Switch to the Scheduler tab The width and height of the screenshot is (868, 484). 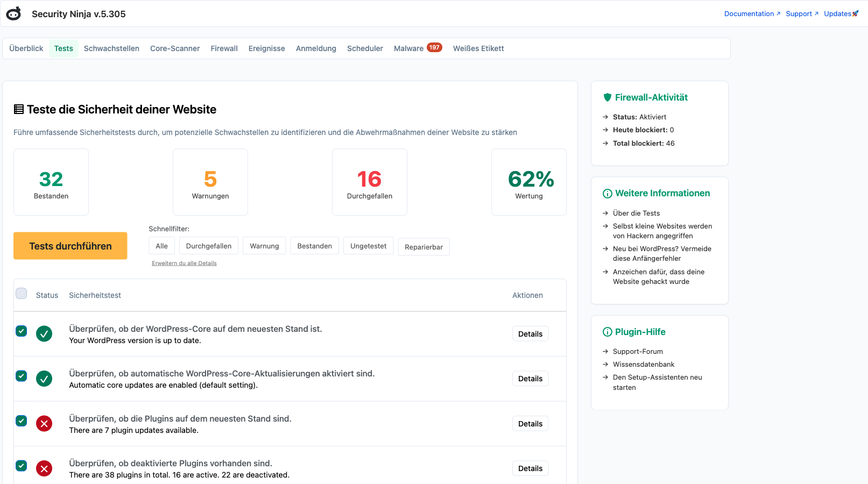pyautogui.click(x=365, y=48)
